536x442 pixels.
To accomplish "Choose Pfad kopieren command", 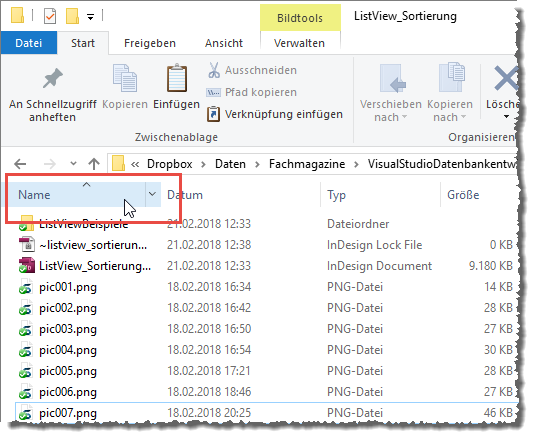I will click(x=252, y=92).
